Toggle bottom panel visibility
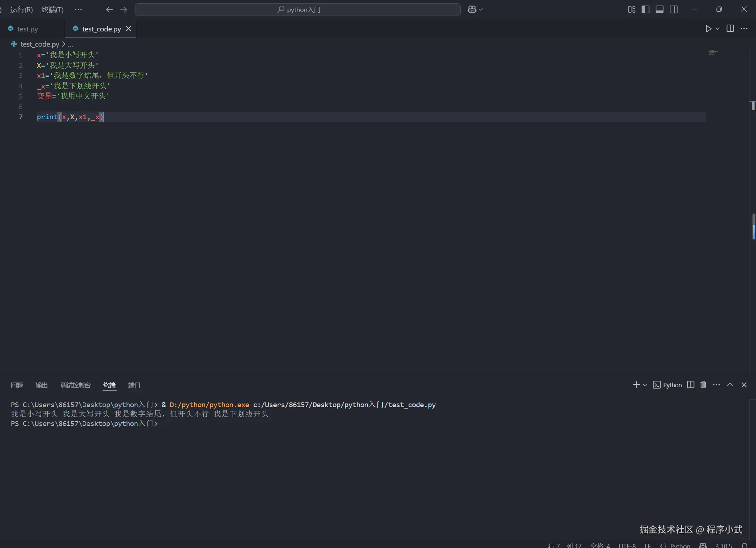Image resolution: width=756 pixels, height=548 pixels. 660,10
